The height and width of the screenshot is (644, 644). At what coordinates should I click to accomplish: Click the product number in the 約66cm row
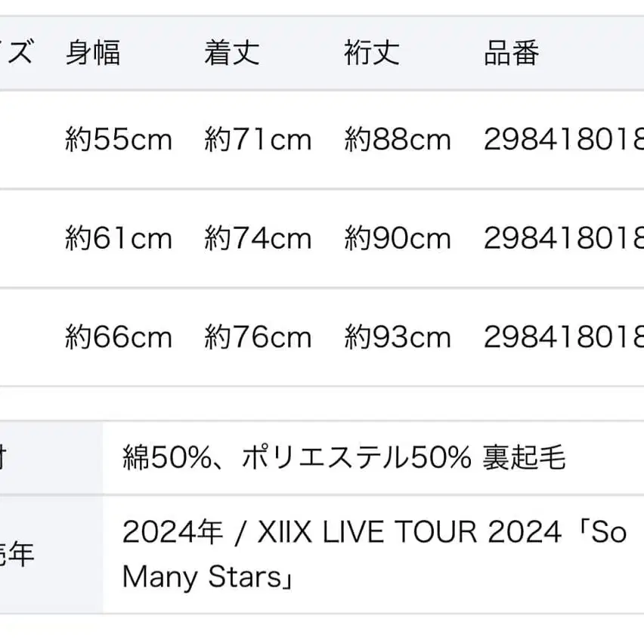pyautogui.click(x=563, y=337)
